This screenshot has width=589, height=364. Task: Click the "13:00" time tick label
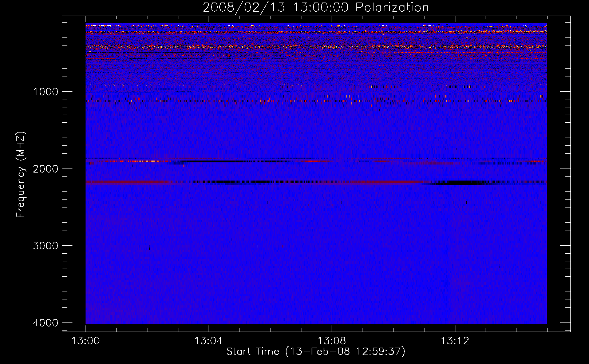pyautogui.click(x=86, y=341)
